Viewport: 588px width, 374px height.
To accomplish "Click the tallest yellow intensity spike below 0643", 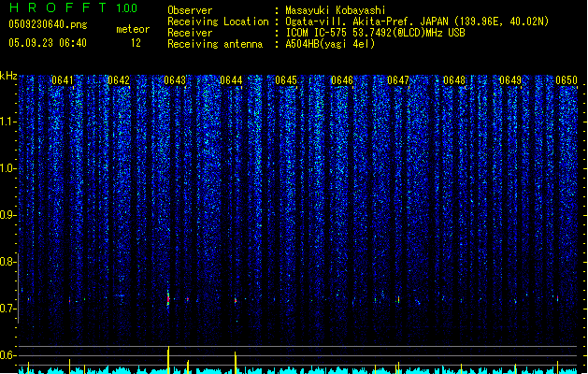I will [x=168, y=359].
